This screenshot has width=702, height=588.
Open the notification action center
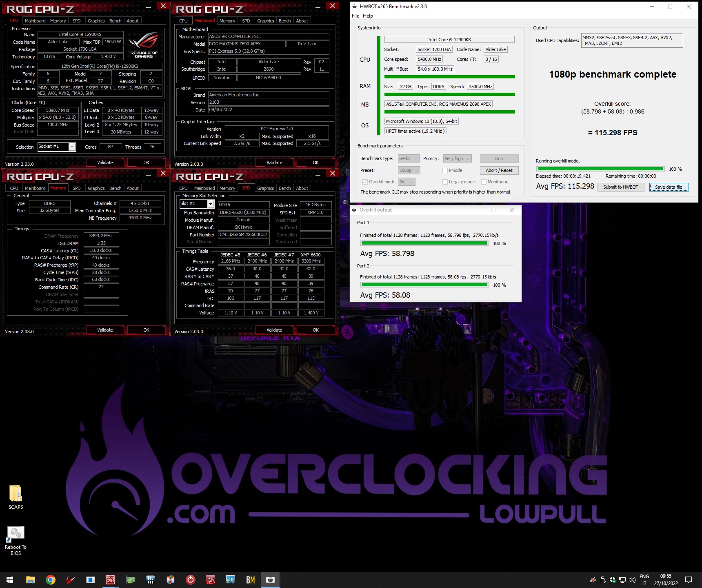coord(689,580)
